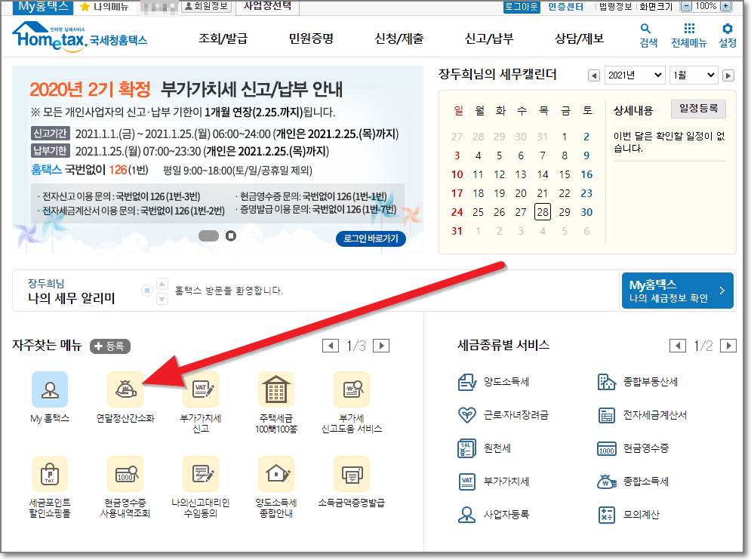The image size is (751, 560).
Task: Open the My 홈택스 shortcut icon
Action: 50,389
